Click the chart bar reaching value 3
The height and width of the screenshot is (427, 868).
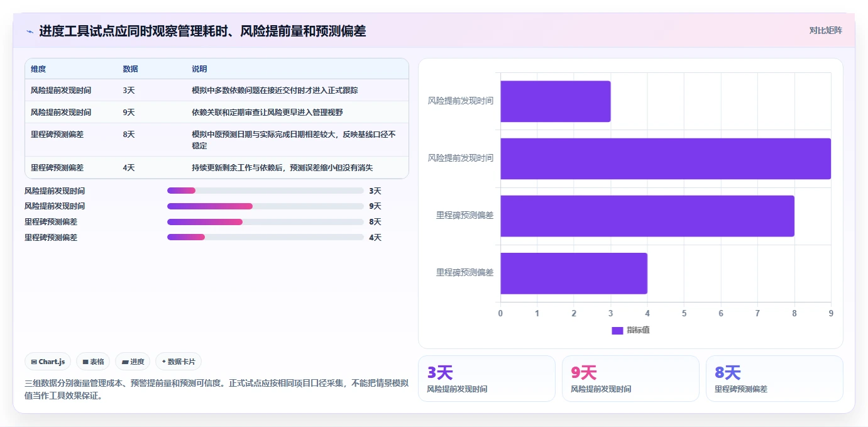556,101
